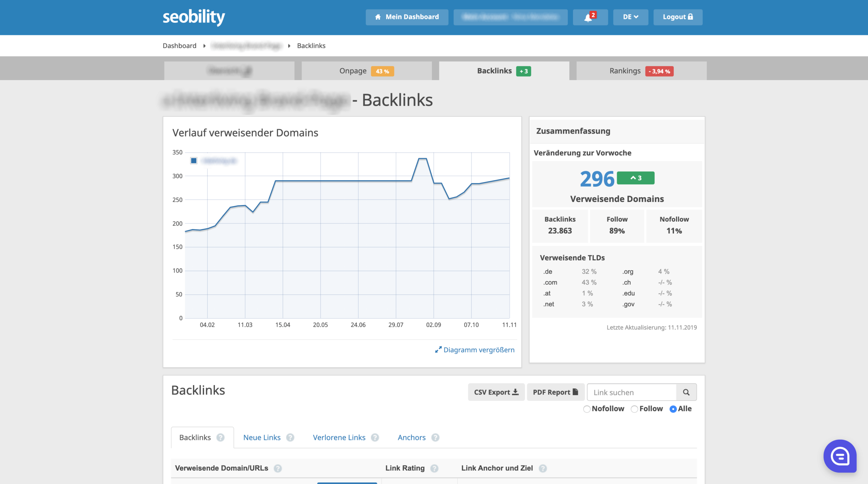Toggle the chart legend series checkbox
Screen dimensions: 868x484
pos(194,161)
